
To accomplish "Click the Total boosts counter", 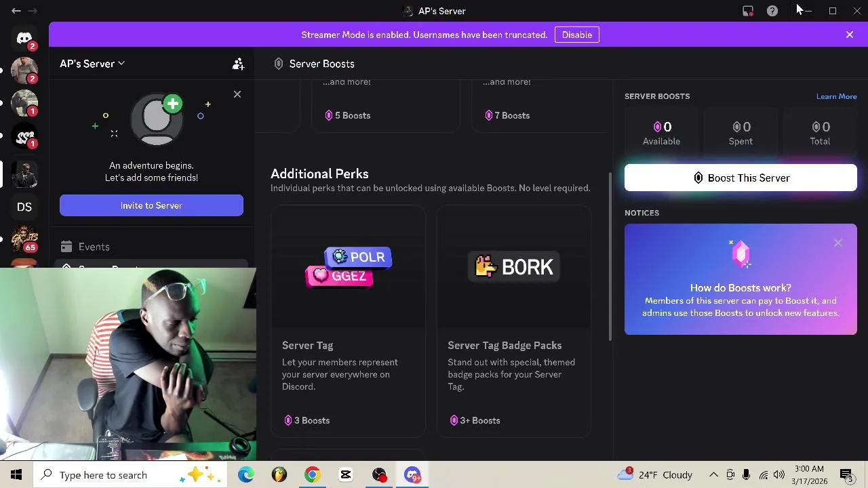I will click(x=820, y=133).
